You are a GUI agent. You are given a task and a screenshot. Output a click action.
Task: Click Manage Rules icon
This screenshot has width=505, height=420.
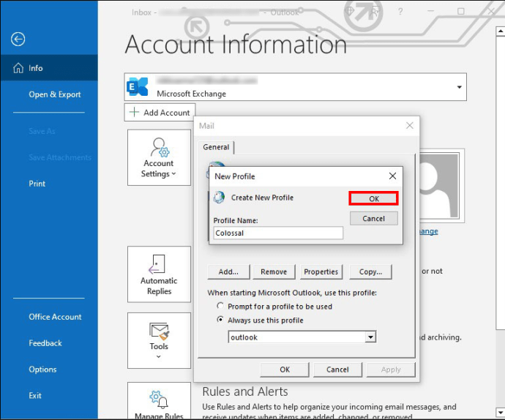pos(159,400)
